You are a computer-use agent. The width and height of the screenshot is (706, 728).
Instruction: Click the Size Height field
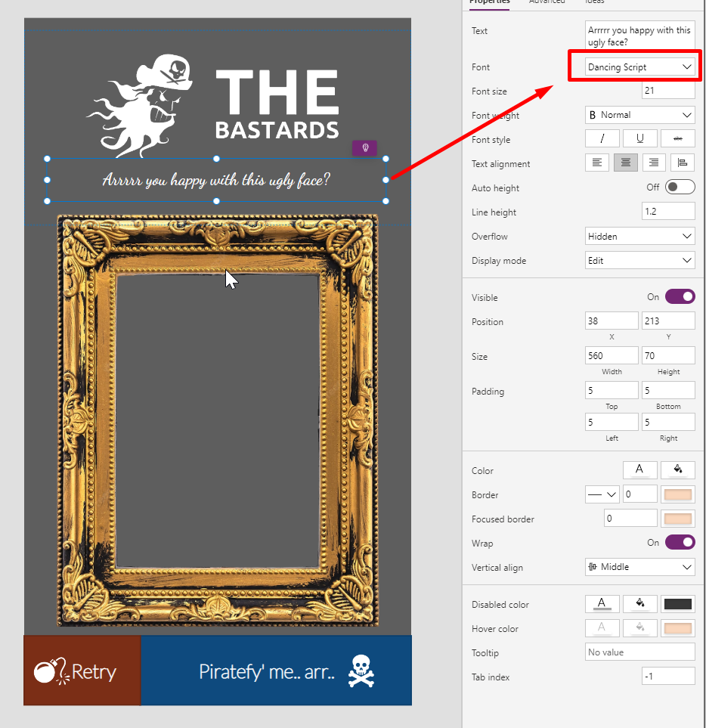[x=668, y=355]
